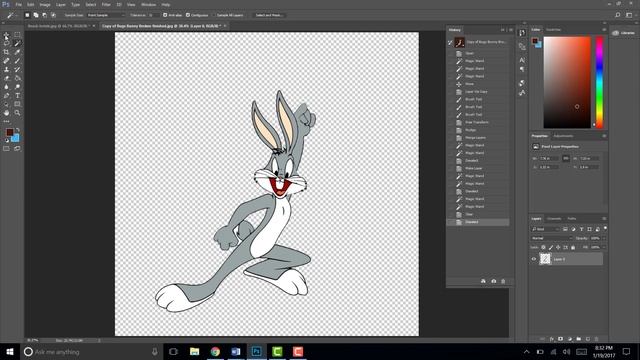Toggle the Contiguous checkbox
The image size is (640, 360).
click(x=188, y=15)
